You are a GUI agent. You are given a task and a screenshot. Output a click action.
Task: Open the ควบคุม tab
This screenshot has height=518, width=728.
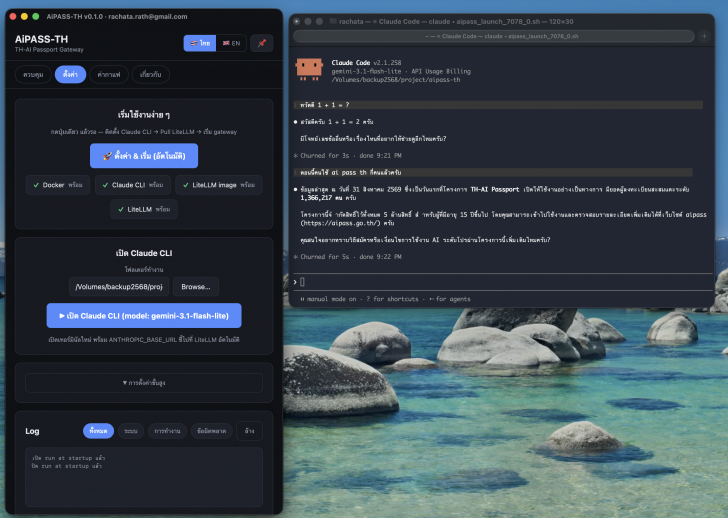[x=33, y=74]
